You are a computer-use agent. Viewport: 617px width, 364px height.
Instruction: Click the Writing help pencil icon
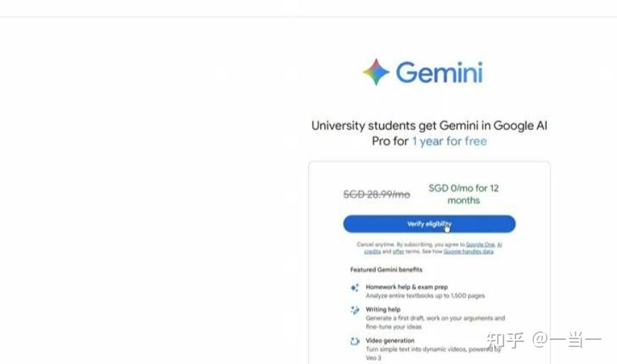pos(354,310)
